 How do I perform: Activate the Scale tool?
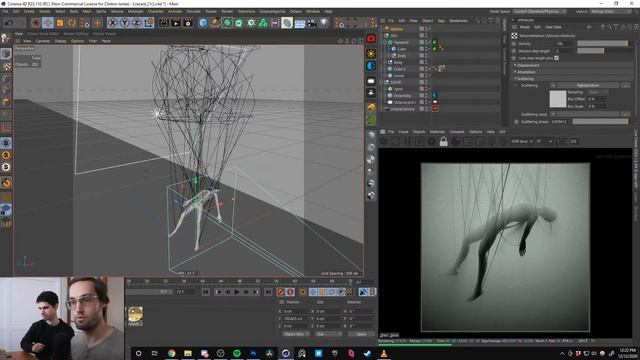point(60,23)
